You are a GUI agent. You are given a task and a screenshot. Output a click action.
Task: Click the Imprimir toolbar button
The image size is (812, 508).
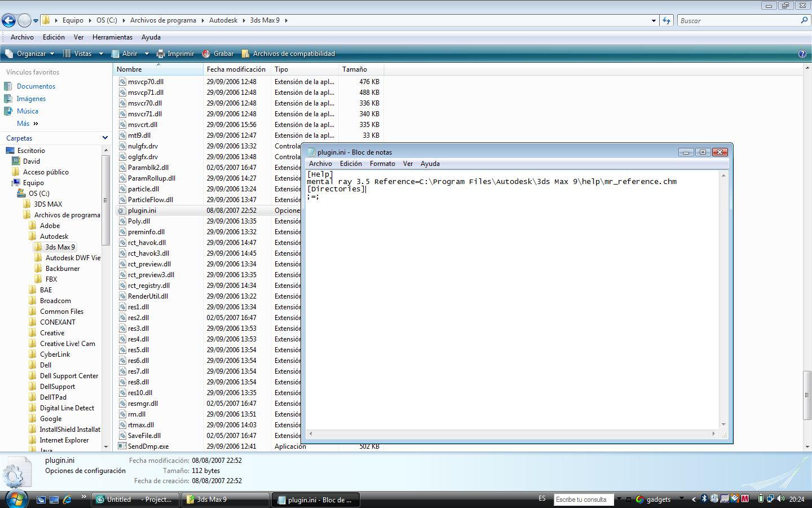pos(175,54)
